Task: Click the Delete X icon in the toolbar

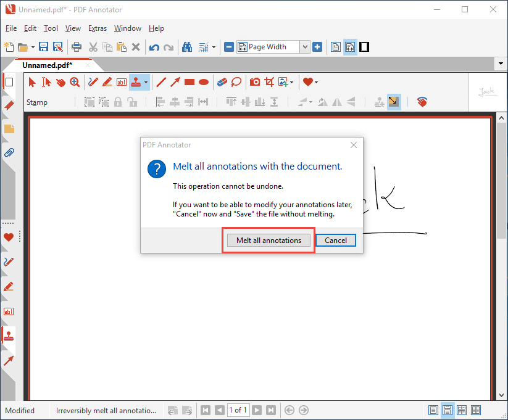Action: click(136, 47)
